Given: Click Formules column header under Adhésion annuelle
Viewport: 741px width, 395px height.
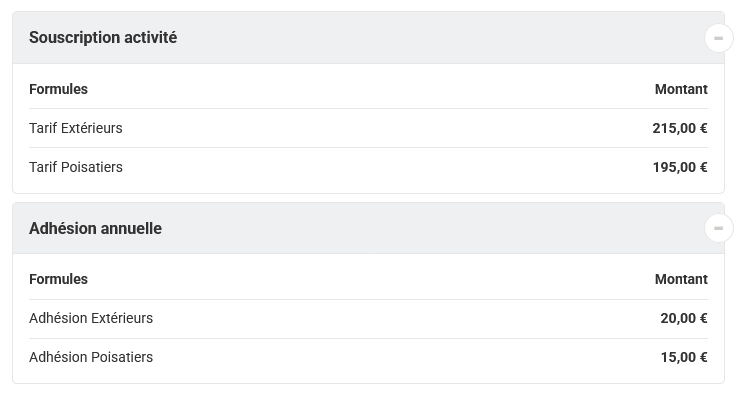Looking at the screenshot, I should pos(59,279).
